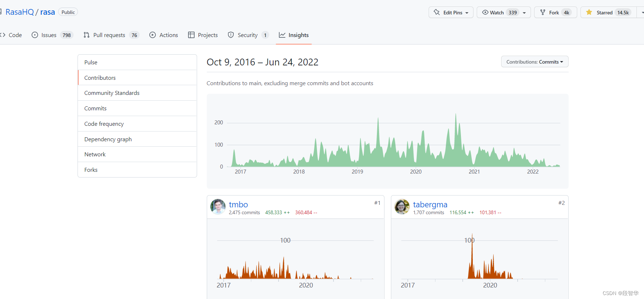The height and width of the screenshot is (299, 644).
Task: Click the Code tab icon
Action: click(3, 35)
